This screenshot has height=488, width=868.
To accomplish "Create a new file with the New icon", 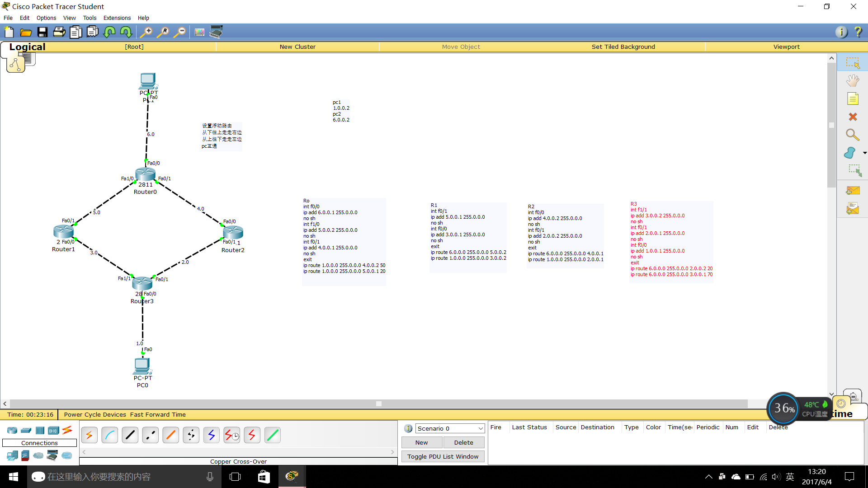I will click(9, 32).
